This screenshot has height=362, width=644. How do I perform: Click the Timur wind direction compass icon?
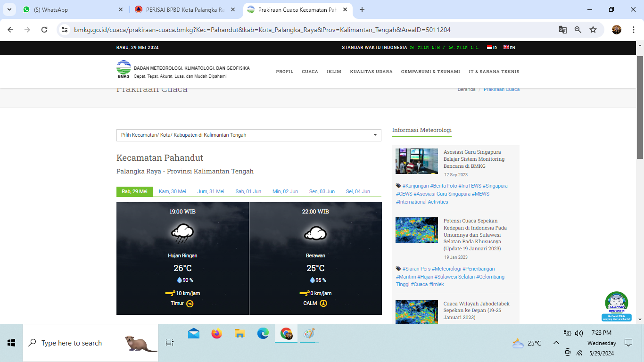[x=190, y=304]
